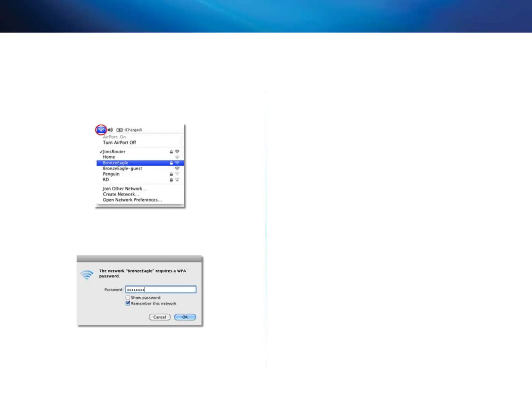Confirm the password with OK
532x411 pixels.
pyautogui.click(x=185, y=317)
